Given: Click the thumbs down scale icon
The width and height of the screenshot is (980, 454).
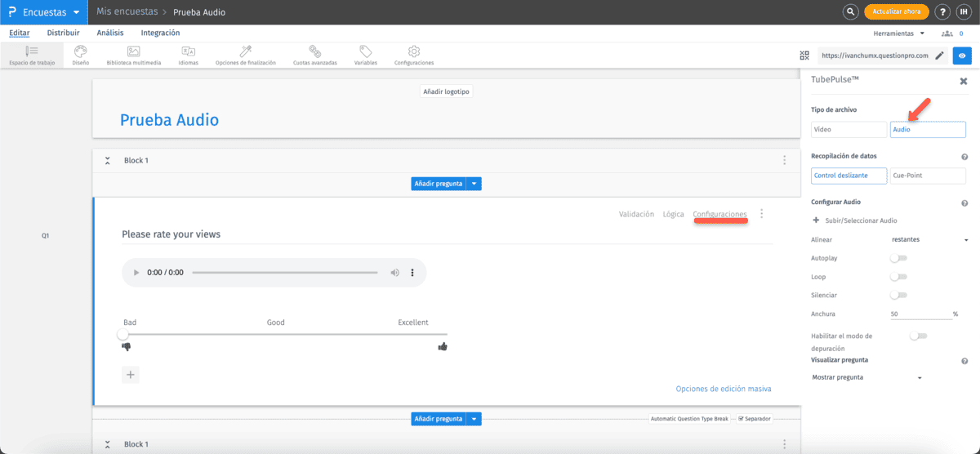Looking at the screenshot, I should coord(127,346).
